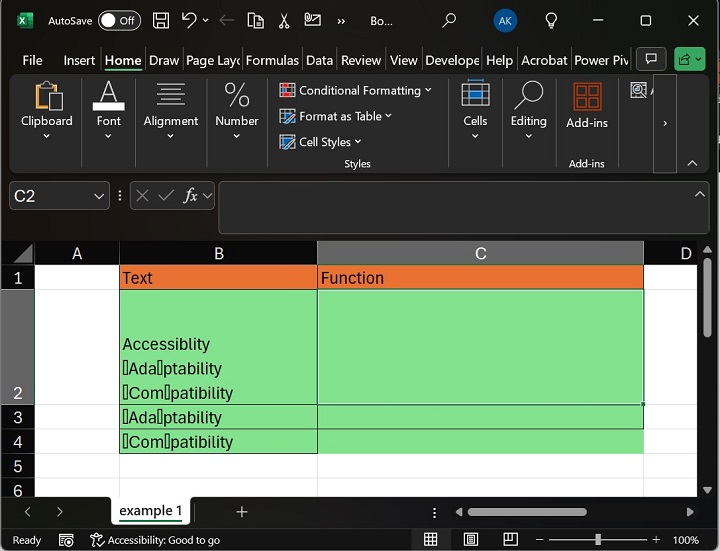720x551 pixels.
Task: Click the Insert Function fx icon
Action: pos(190,196)
